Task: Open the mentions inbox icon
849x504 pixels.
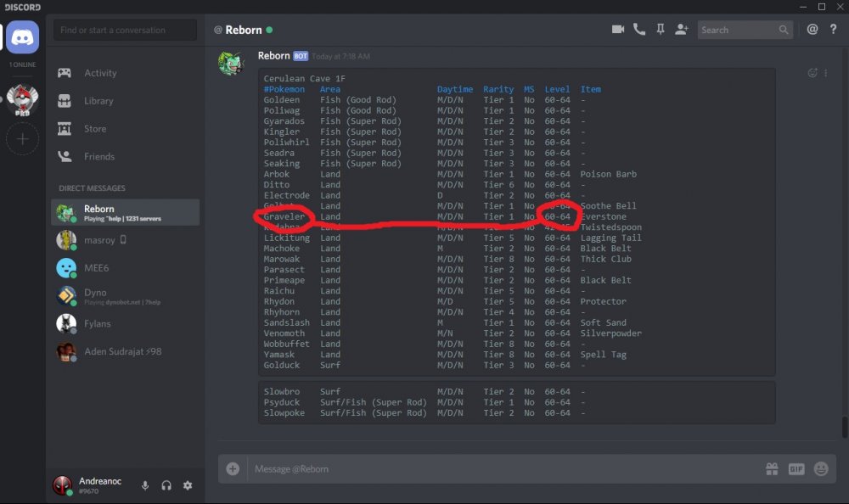Action: click(812, 30)
